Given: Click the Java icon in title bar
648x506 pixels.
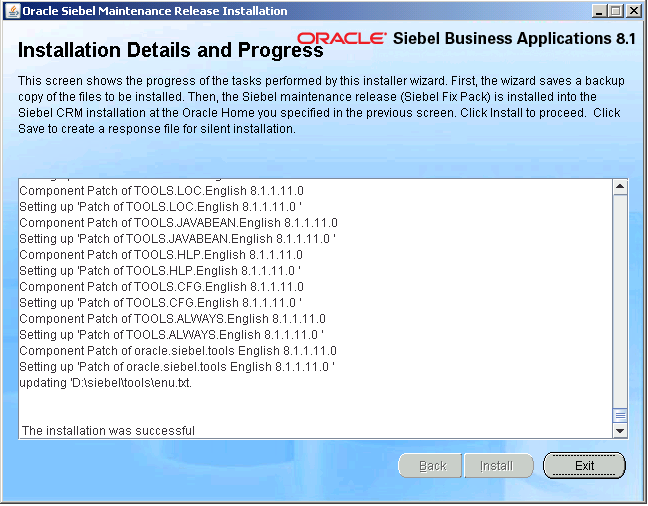Looking at the screenshot, I should 13,10.
